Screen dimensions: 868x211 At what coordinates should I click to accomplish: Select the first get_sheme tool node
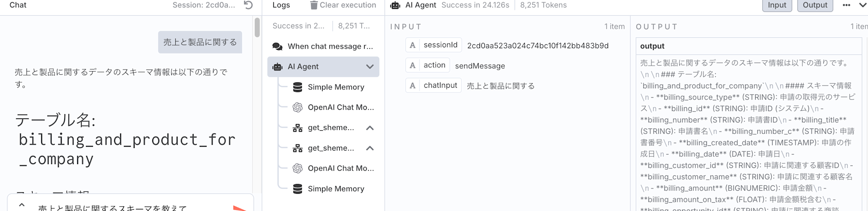(324, 128)
